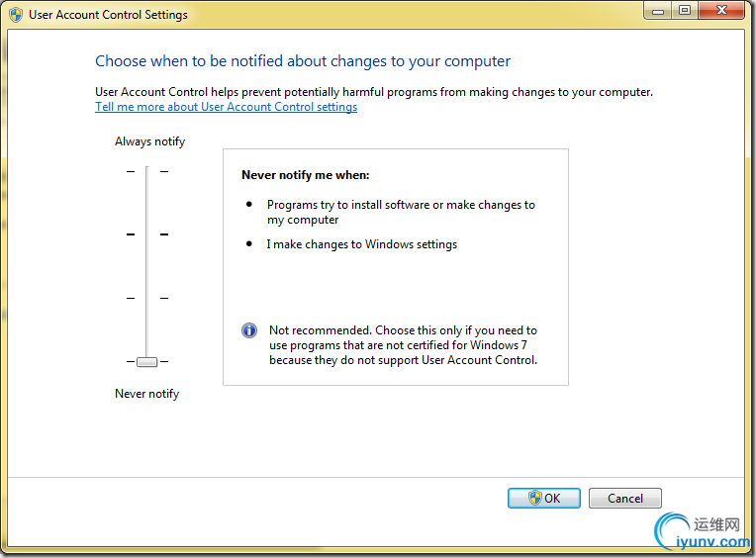
Task: Click the UAC slider thumb at Never notify
Action: coord(147,361)
